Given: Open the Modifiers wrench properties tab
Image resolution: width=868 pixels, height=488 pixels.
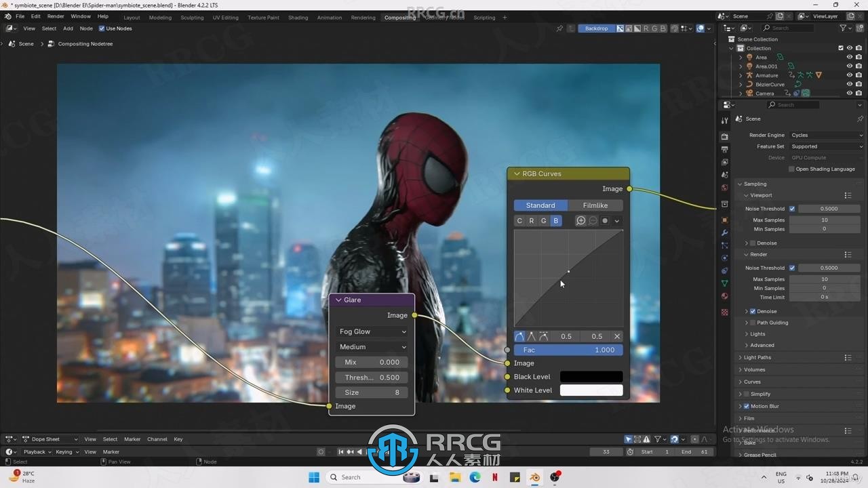Looking at the screenshot, I should (724, 232).
